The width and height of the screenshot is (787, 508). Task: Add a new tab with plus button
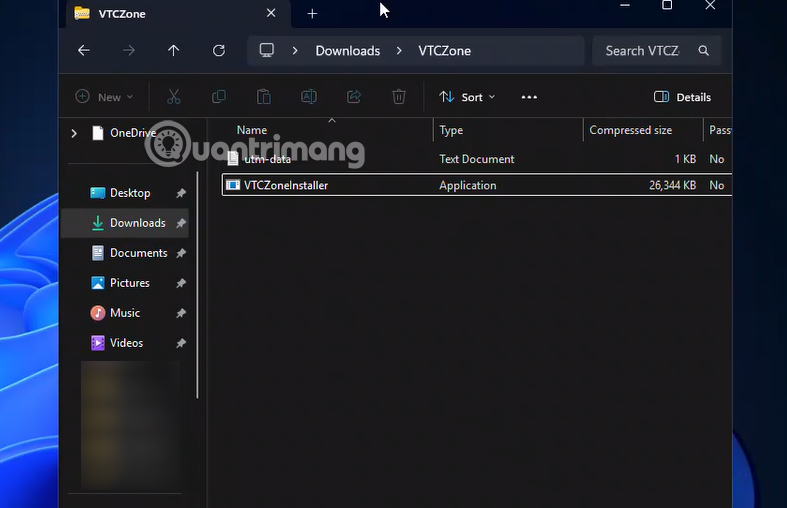click(x=312, y=14)
